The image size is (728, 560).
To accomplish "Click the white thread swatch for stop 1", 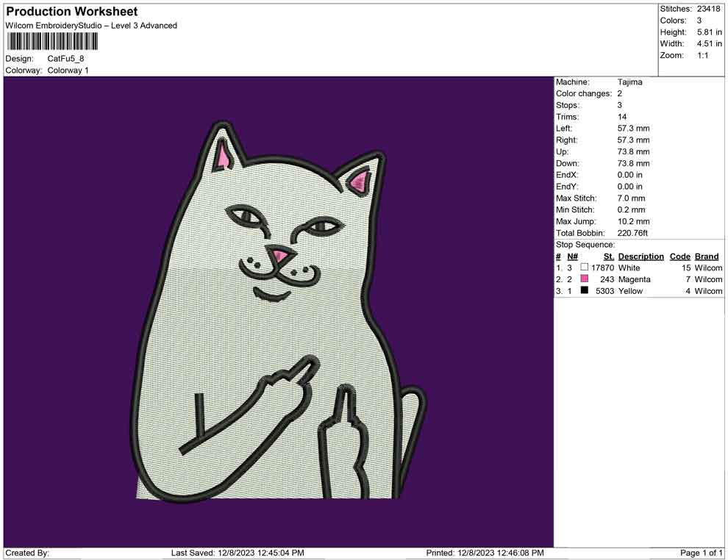I will [585, 268].
